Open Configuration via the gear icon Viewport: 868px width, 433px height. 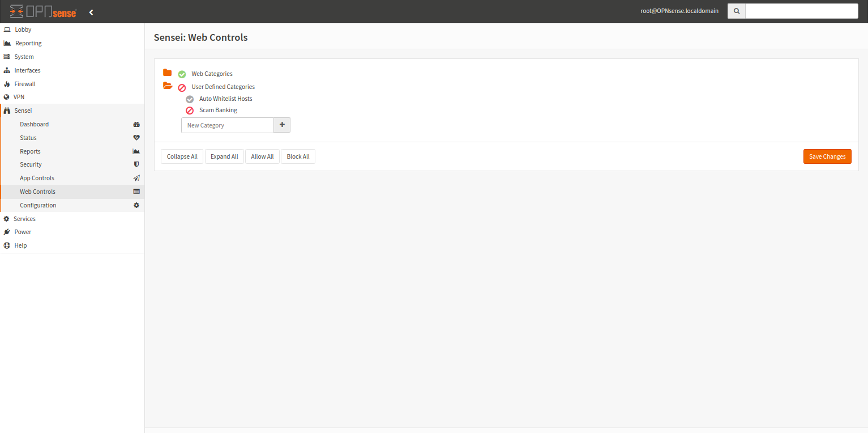point(136,205)
